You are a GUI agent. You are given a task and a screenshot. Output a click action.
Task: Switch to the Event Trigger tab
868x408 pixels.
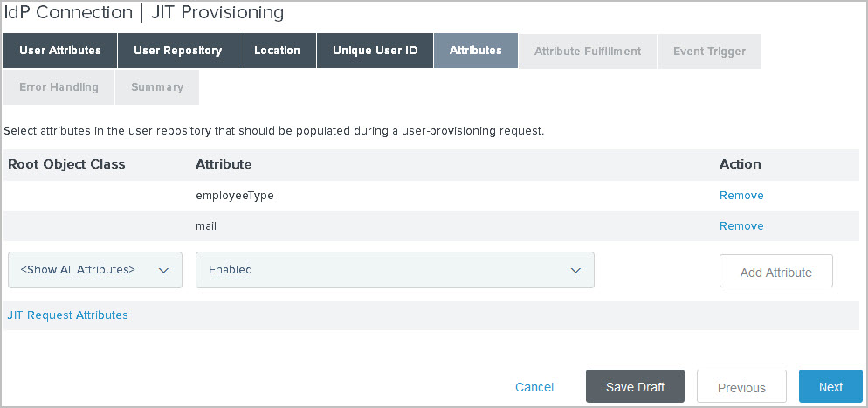pyautogui.click(x=709, y=51)
